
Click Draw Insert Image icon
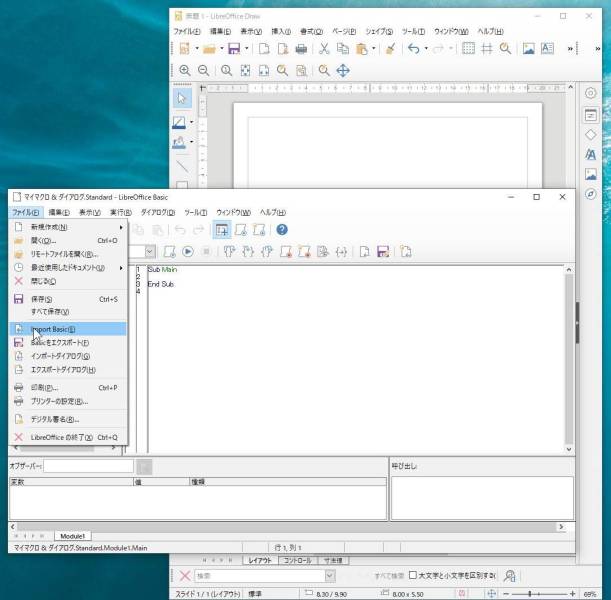(x=528, y=49)
